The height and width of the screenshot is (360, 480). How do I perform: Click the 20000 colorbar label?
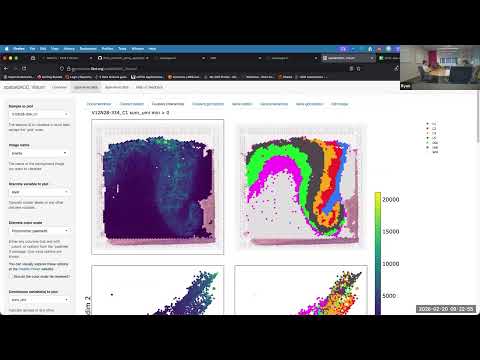click(x=391, y=199)
